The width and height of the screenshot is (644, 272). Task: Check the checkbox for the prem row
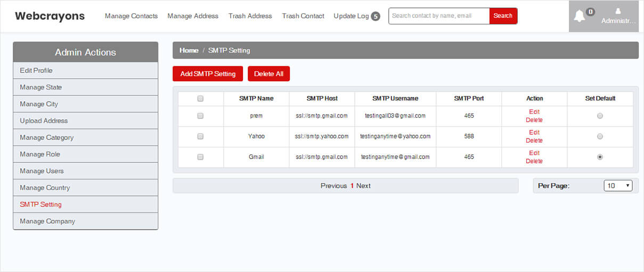(x=200, y=116)
